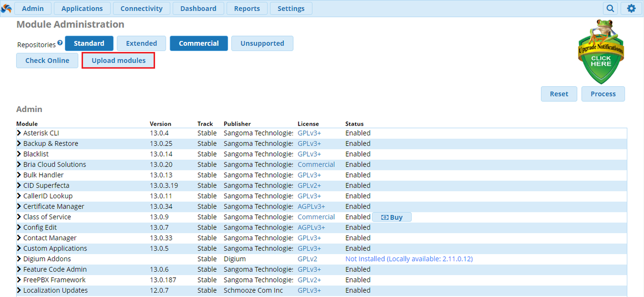Open the Dashboard menu item
The width and height of the screenshot is (644, 297).
click(199, 8)
